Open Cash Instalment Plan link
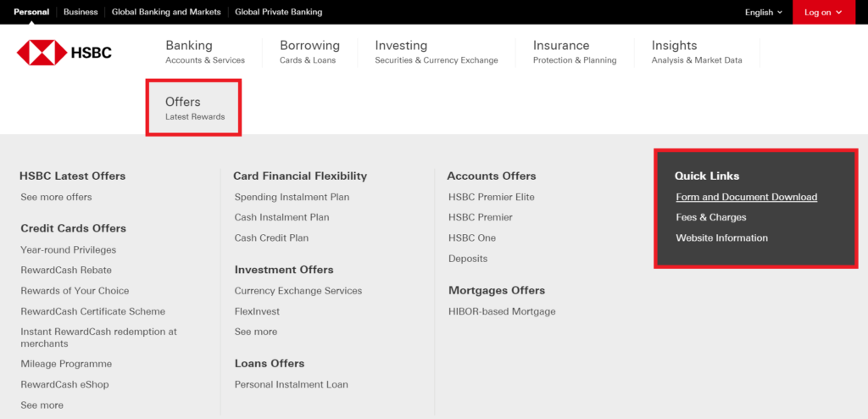The image size is (868, 419). pyautogui.click(x=281, y=217)
